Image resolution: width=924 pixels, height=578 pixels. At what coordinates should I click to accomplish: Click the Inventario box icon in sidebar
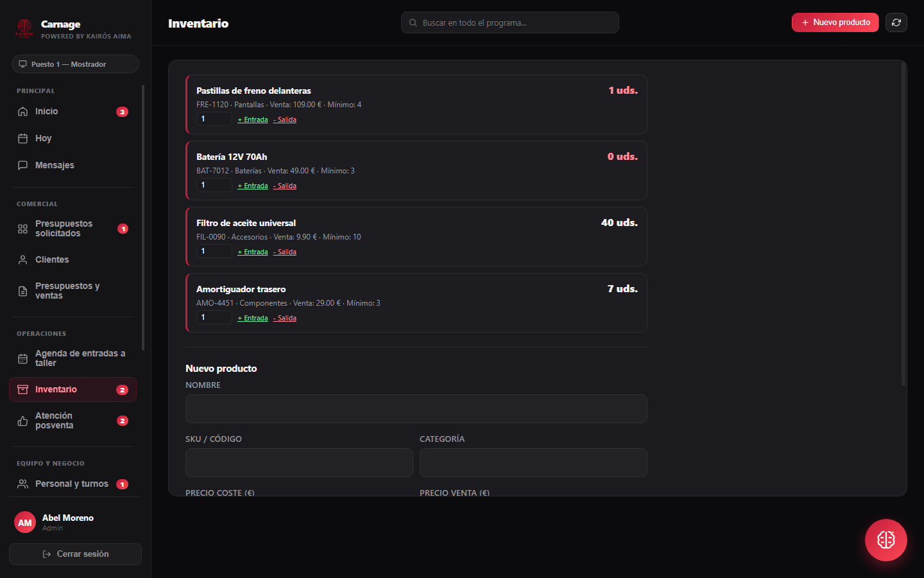point(23,389)
